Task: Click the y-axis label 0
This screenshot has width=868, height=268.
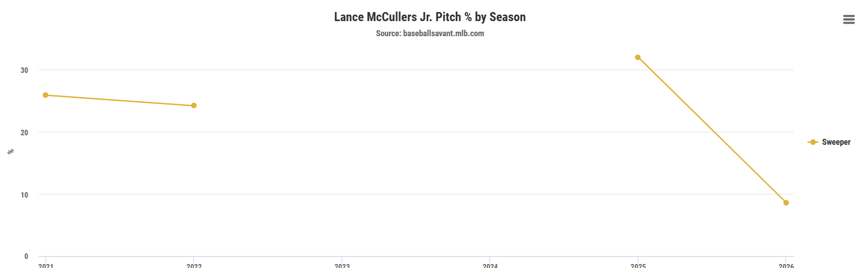Action: (26, 256)
